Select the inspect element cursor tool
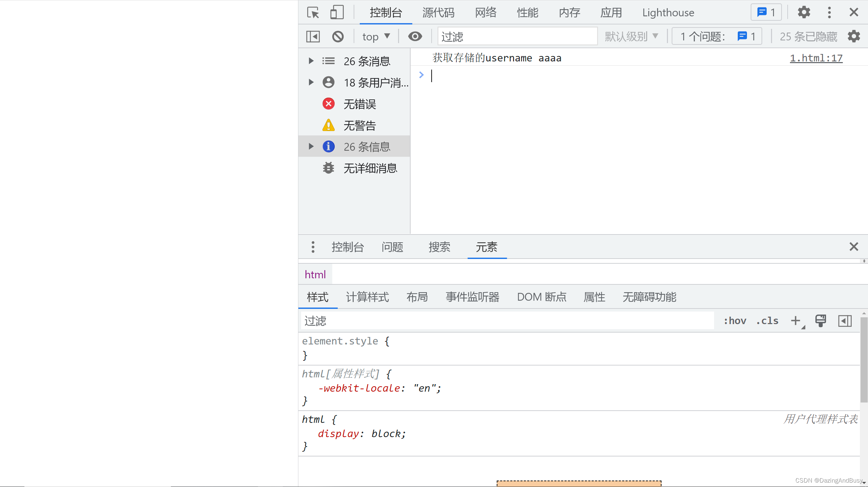The image size is (868, 487). click(313, 12)
